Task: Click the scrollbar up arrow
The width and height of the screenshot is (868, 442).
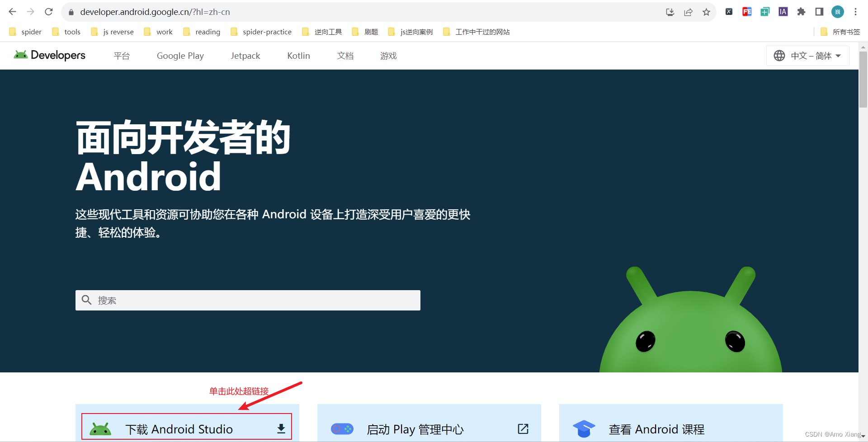Action: pyautogui.click(x=863, y=47)
